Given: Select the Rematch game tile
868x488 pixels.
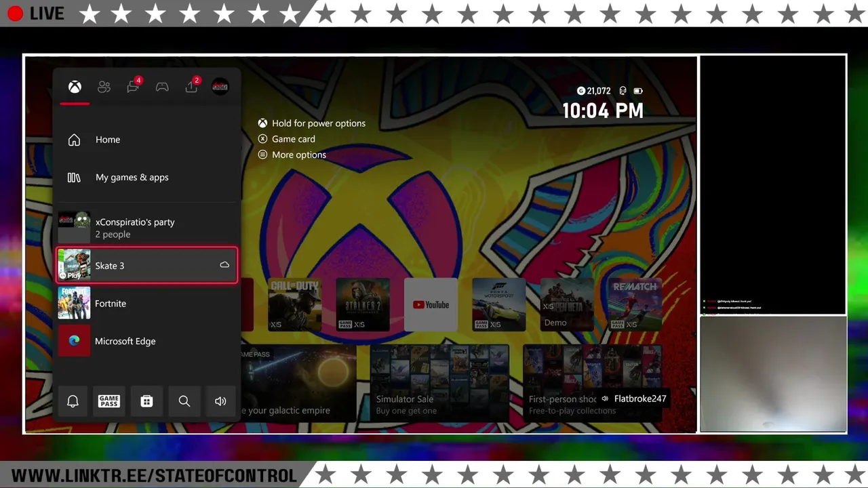Looking at the screenshot, I should (635, 304).
